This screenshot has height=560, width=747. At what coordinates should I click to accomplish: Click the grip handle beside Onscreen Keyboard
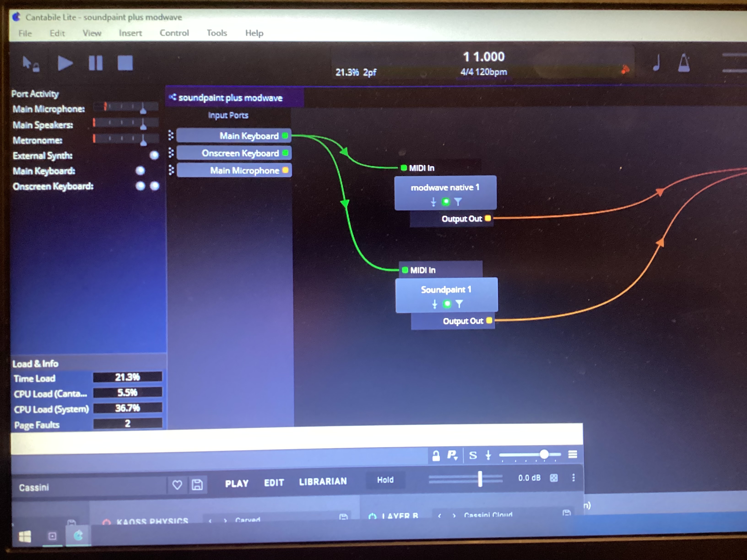171,153
